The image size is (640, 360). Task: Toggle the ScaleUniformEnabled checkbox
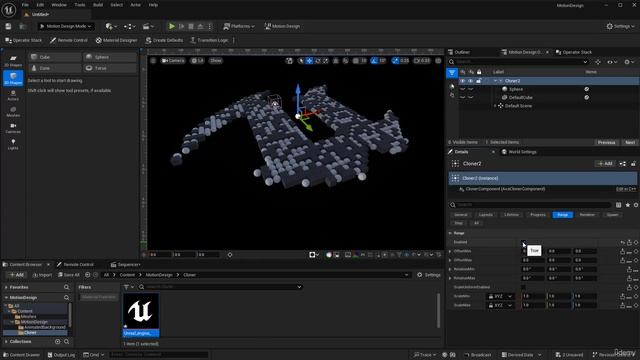tap(524, 287)
